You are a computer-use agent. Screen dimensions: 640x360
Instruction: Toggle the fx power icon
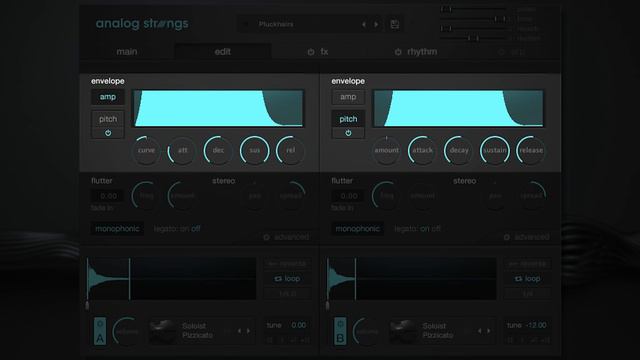pos(311,52)
